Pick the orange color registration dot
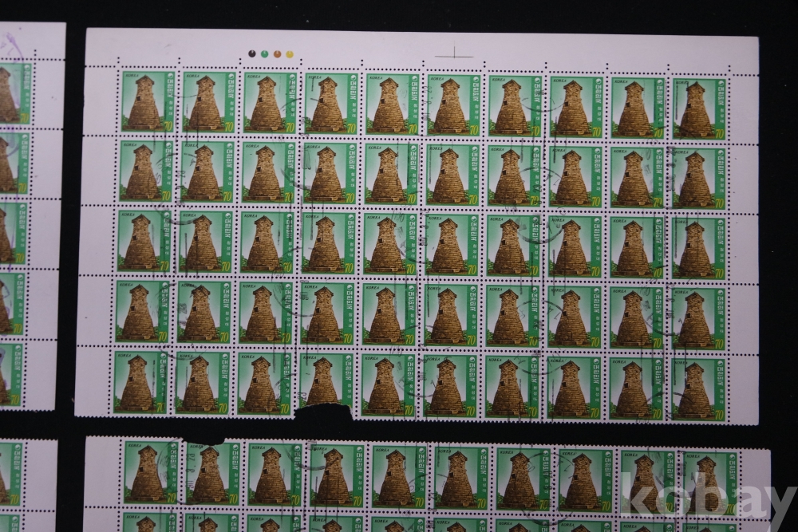Viewport: 798px width, 532px height. tap(278, 54)
